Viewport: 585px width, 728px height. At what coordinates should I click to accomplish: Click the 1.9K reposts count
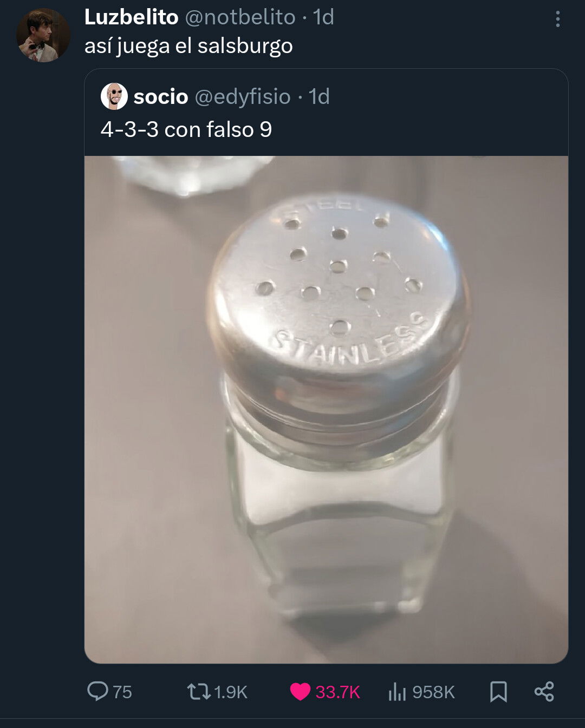[231, 692]
